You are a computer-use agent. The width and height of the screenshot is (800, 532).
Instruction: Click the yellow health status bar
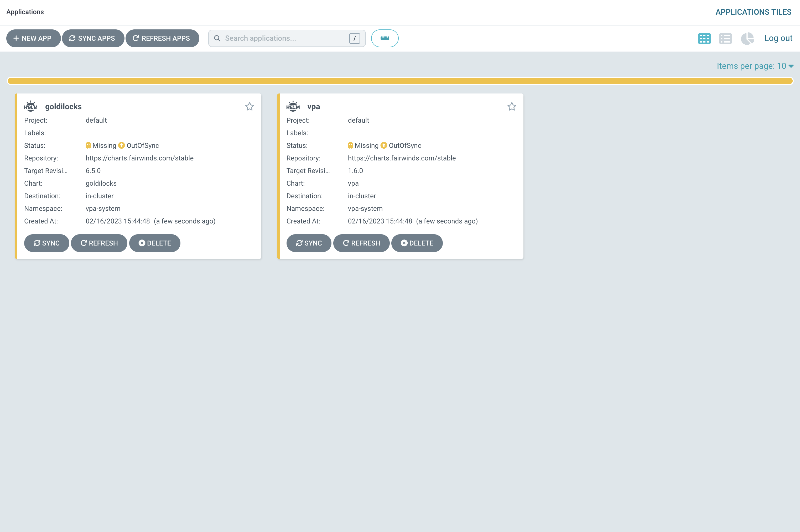click(400, 81)
